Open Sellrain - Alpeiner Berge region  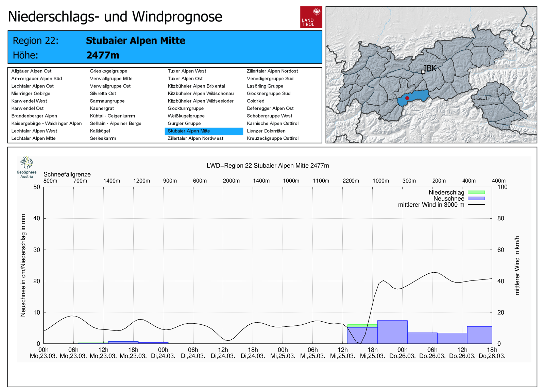115,123
